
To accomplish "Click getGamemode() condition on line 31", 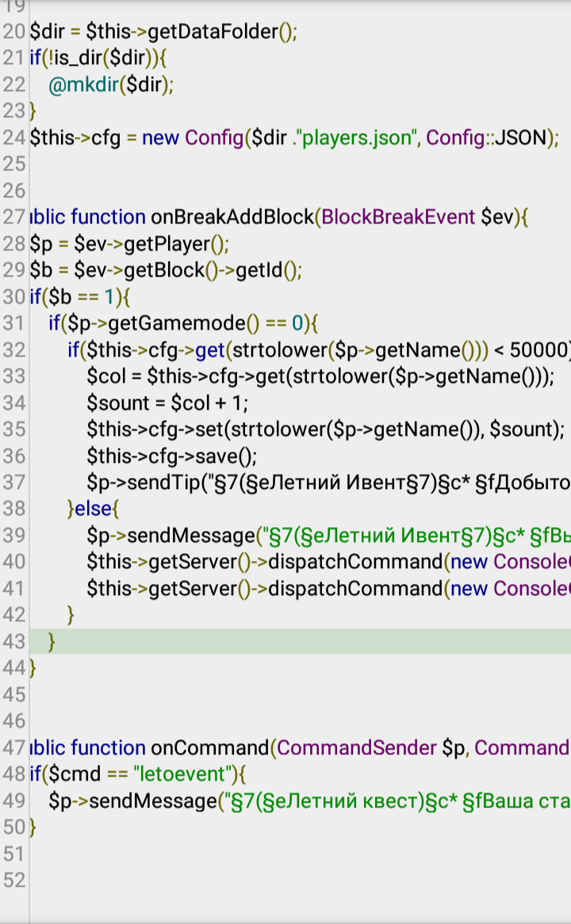I will pyautogui.click(x=183, y=323).
